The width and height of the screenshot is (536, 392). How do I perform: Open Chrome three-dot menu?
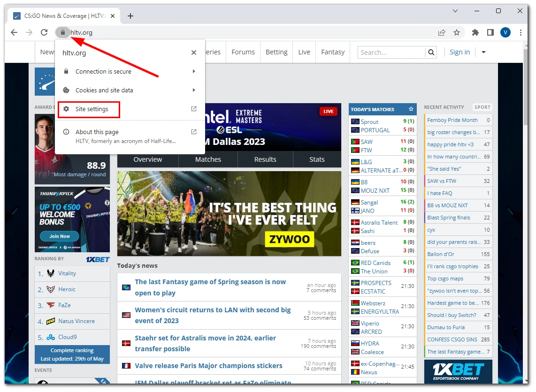pyautogui.click(x=520, y=32)
